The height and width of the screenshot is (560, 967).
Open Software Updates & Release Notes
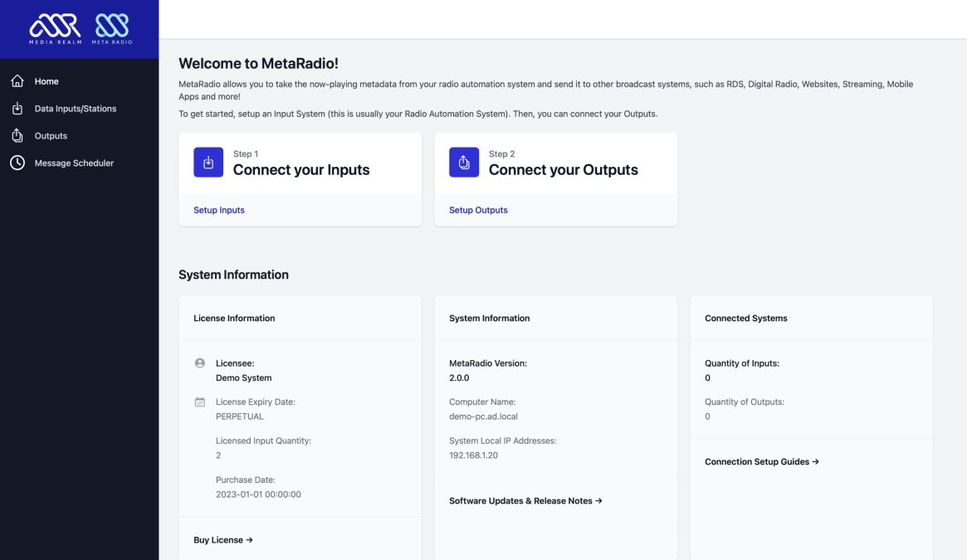pyautogui.click(x=525, y=500)
